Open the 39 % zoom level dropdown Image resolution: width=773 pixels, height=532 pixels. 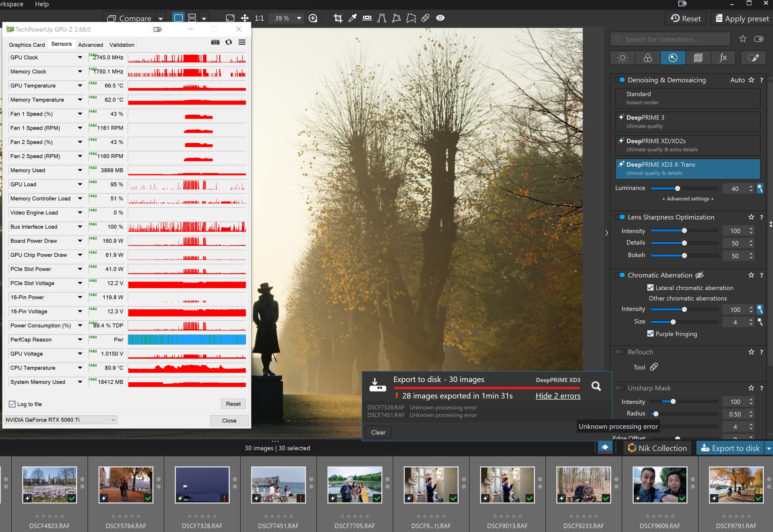(x=299, y=18)
